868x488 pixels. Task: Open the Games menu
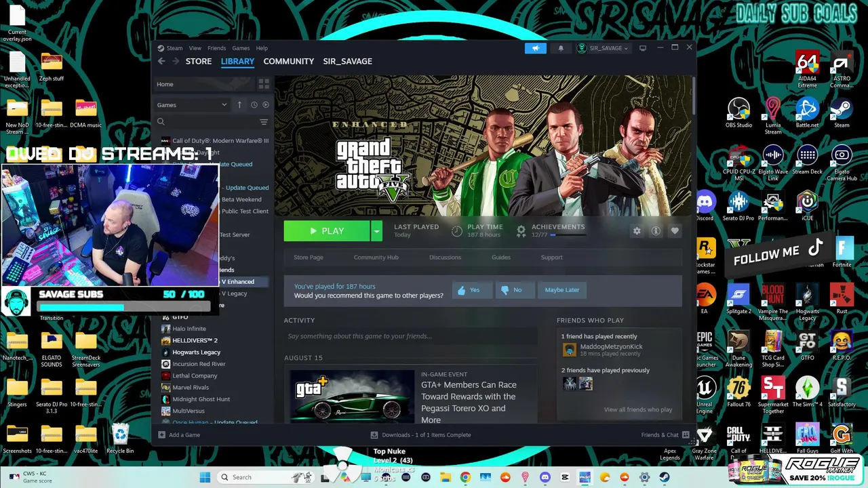pos(241,48)
